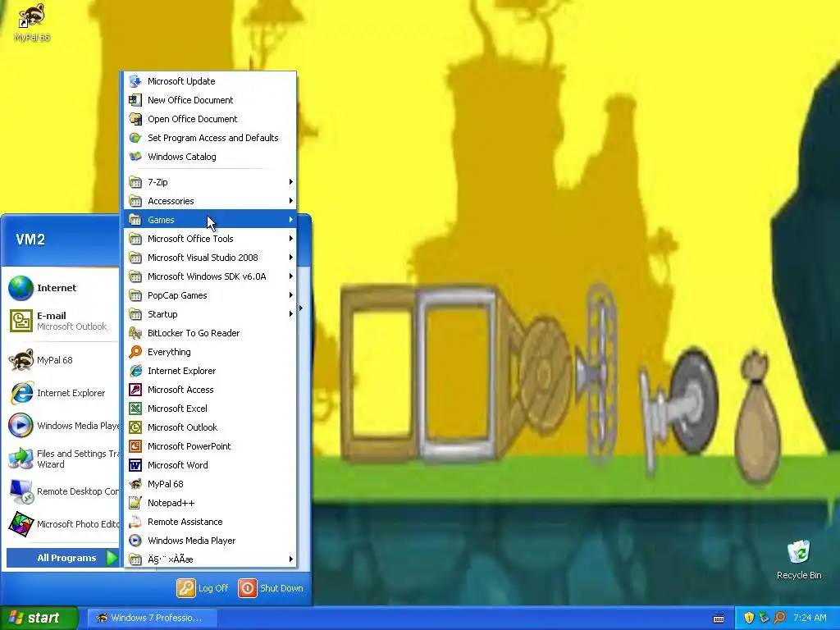Click the taskbar clock showing 7:24 AM
The height and width of the screenshot is (630, 840).
click(x=810, y=618)
